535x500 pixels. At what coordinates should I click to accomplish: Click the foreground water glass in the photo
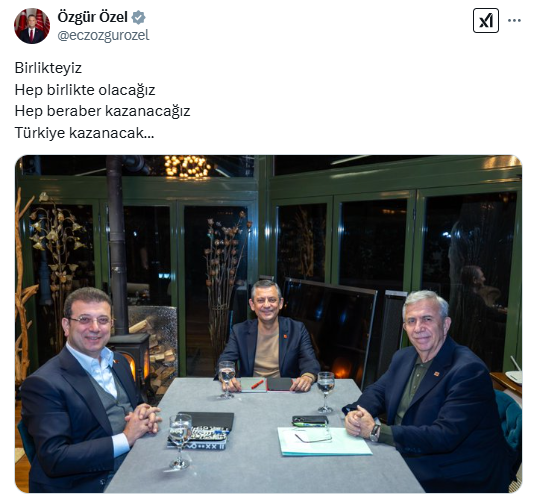point(180,441)
